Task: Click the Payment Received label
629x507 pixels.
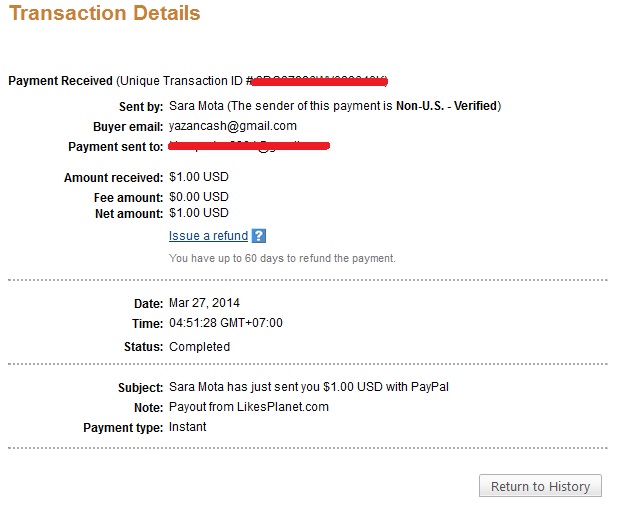Action: coord(60,80)
